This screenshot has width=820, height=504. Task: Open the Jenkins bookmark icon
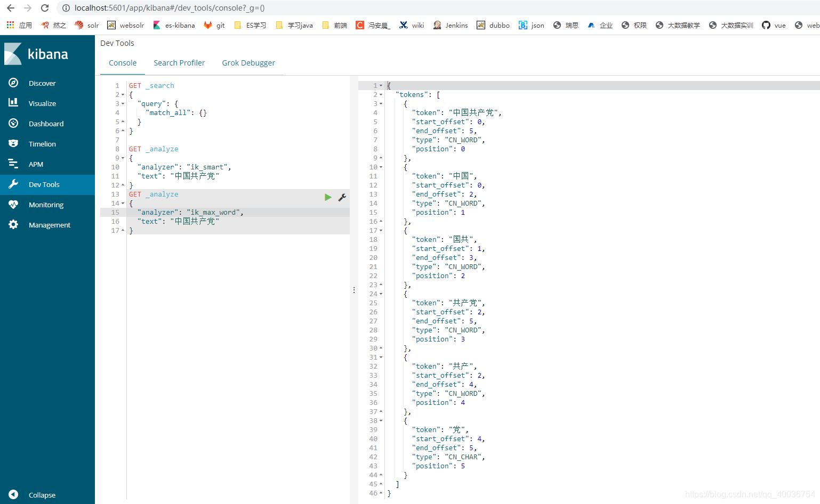point(437,25)
